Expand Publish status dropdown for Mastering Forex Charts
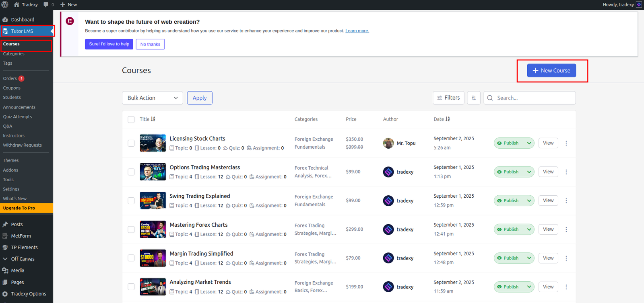Viewport: 644px width, 303px height. pyautogui.click(x=529, y=229)
